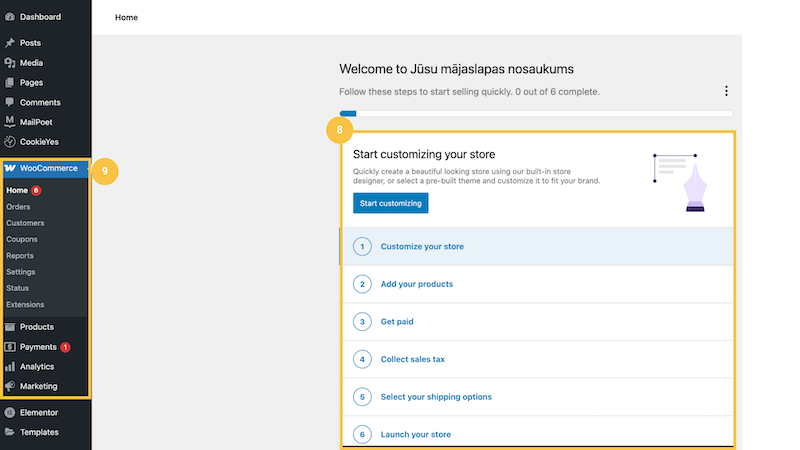
Task: Click the Comments speech bubble icon
Action: (x=10, y=103)
